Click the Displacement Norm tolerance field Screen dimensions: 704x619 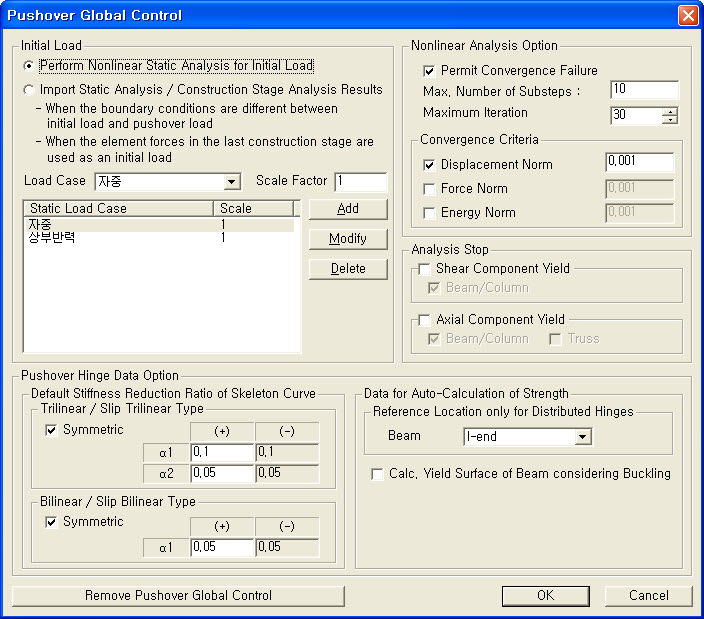coord(640,162)
